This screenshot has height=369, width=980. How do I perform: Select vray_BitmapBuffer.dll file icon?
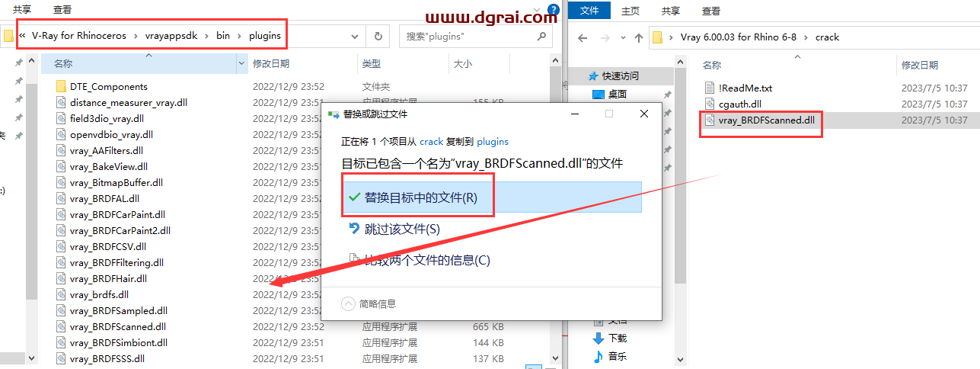tap(62, 182)
